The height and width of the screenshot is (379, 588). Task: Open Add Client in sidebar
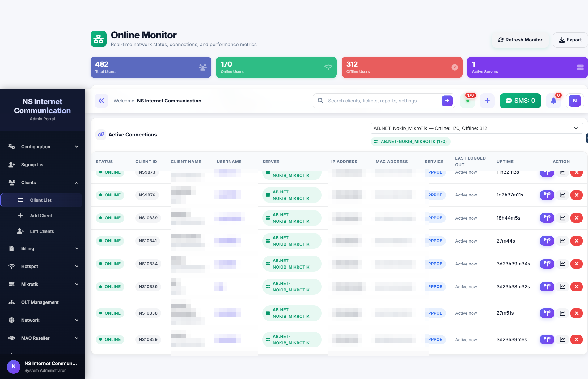point(42,216)
